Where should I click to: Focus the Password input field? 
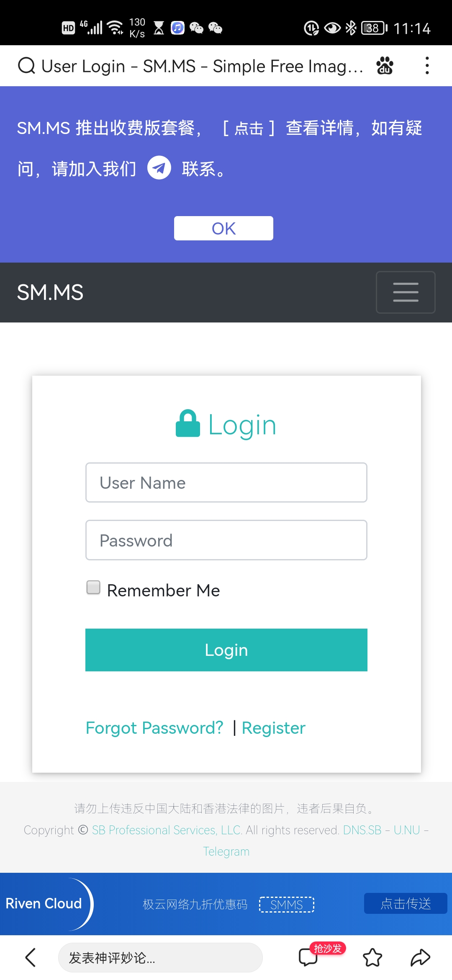(226, 540)
